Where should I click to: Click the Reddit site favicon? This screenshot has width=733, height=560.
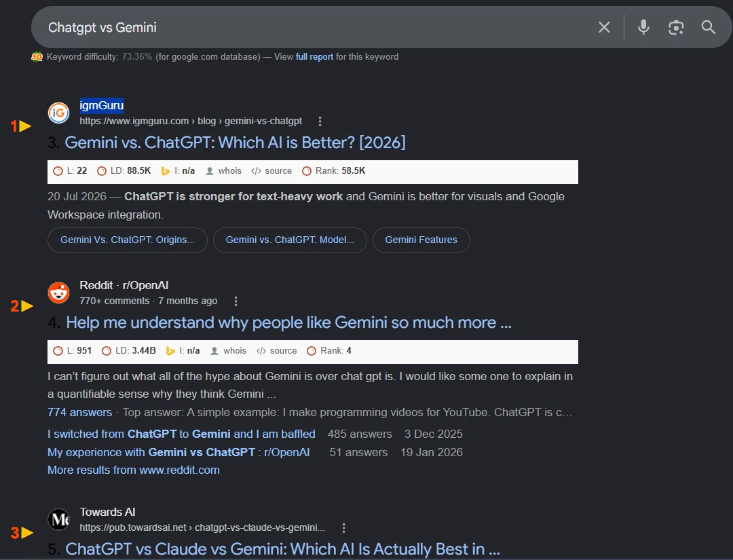click(59, 293)
